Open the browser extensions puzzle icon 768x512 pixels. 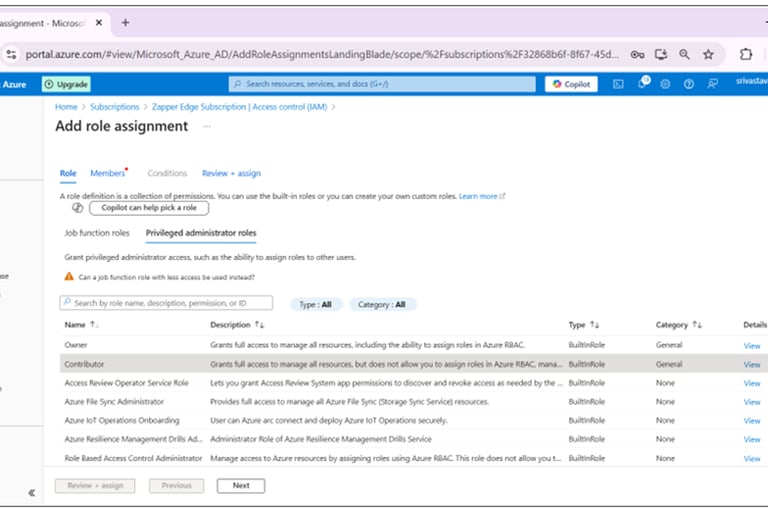pyautogui.click(x=746, y=54)
